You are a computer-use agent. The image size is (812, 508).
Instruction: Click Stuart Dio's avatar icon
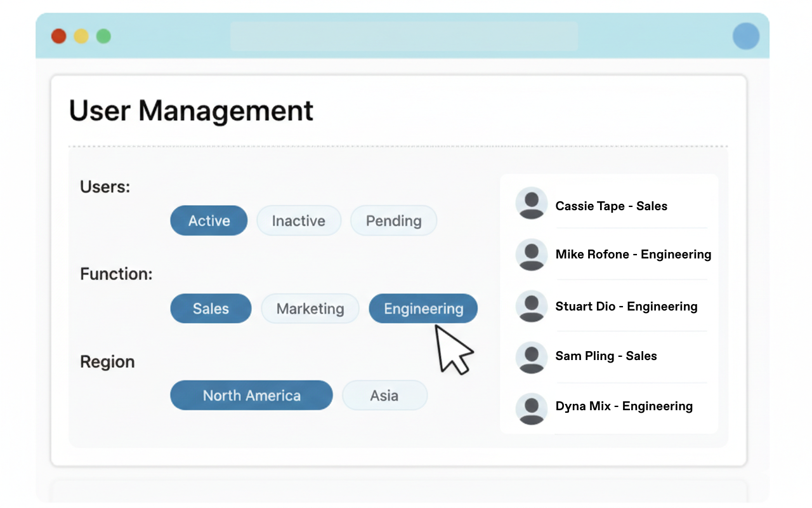532,306
